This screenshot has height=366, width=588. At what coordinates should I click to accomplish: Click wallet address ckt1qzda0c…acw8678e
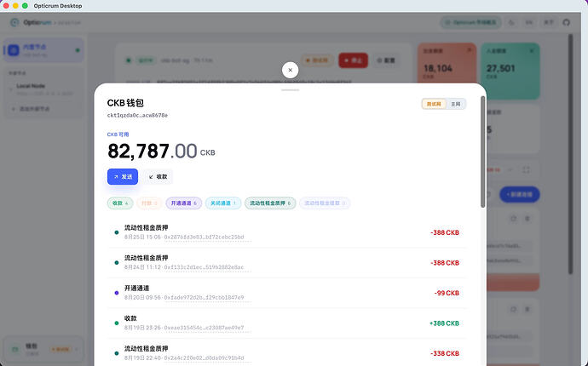(137, 116)
